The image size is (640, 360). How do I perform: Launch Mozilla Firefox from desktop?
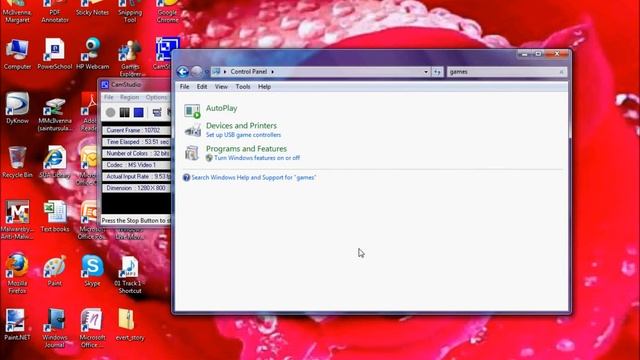[x=17, y=273]
